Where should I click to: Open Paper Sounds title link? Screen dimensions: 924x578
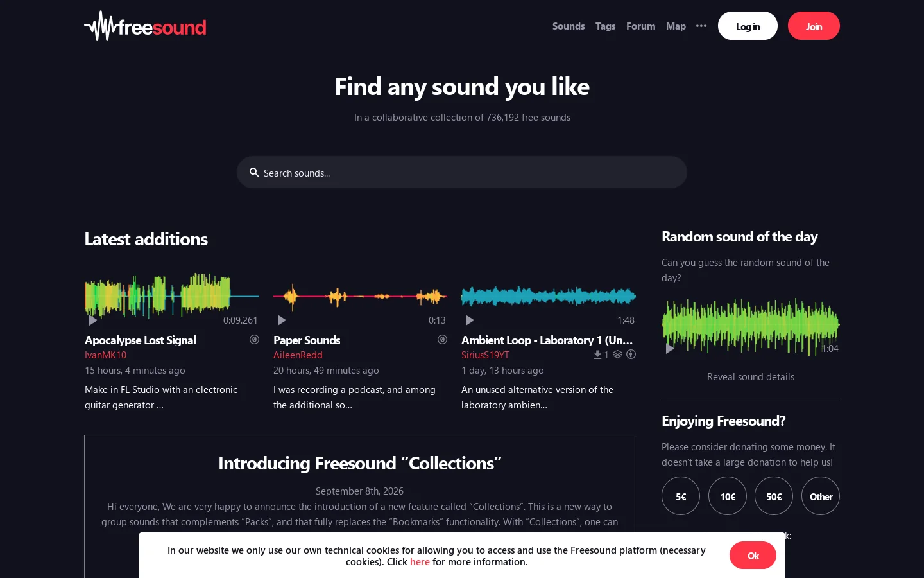[x=307, y=340]
